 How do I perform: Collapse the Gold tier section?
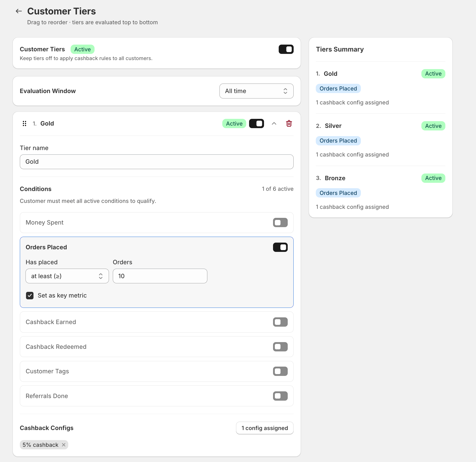tap(274, 124)
